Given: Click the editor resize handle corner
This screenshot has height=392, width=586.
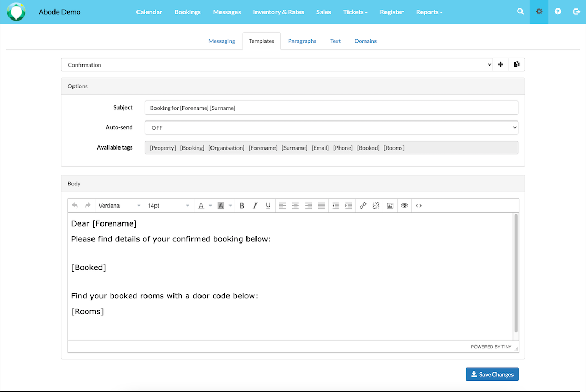Looking at the screenshot, I should (516, 349).
